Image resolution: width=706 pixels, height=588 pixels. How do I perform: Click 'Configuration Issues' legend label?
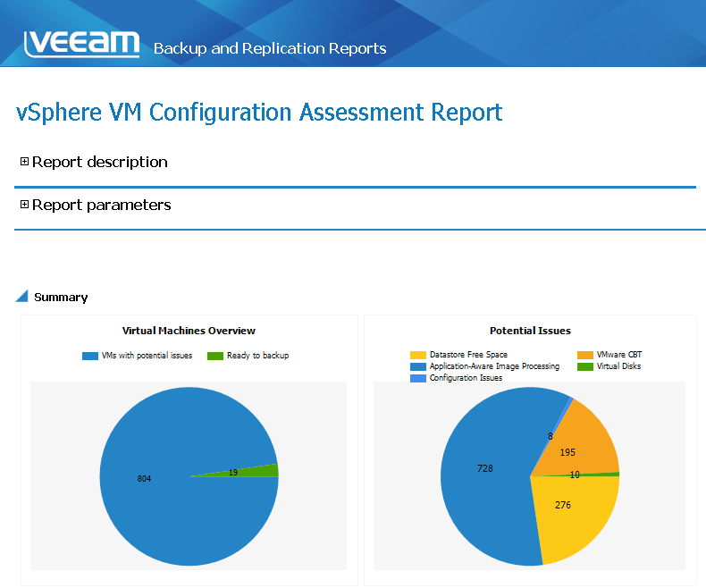tap(466, 378)
